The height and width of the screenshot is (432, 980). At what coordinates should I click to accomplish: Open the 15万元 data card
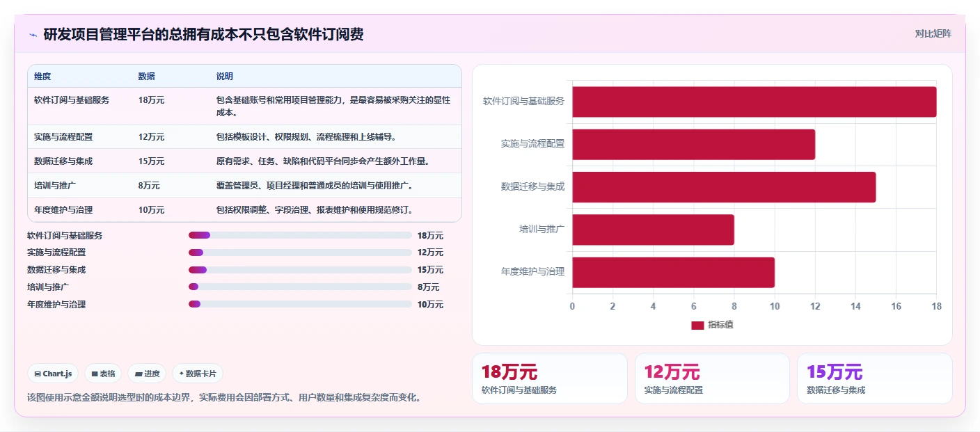874,378
